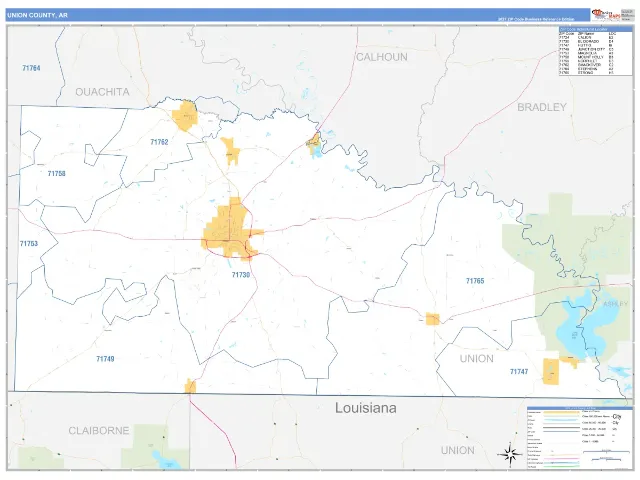640x480 pixels.
Task: Click the scale bar in the legend
Action: coord(606,453)
